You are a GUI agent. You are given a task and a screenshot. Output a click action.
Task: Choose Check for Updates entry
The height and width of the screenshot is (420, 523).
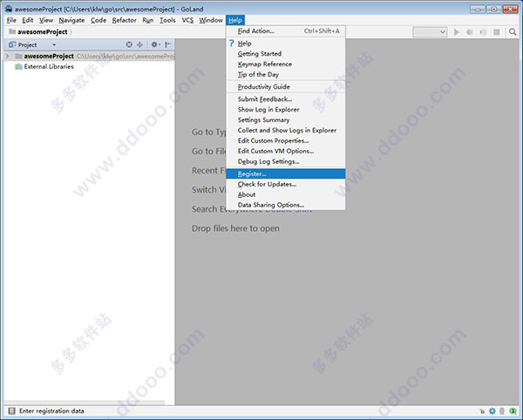[286, 184]
